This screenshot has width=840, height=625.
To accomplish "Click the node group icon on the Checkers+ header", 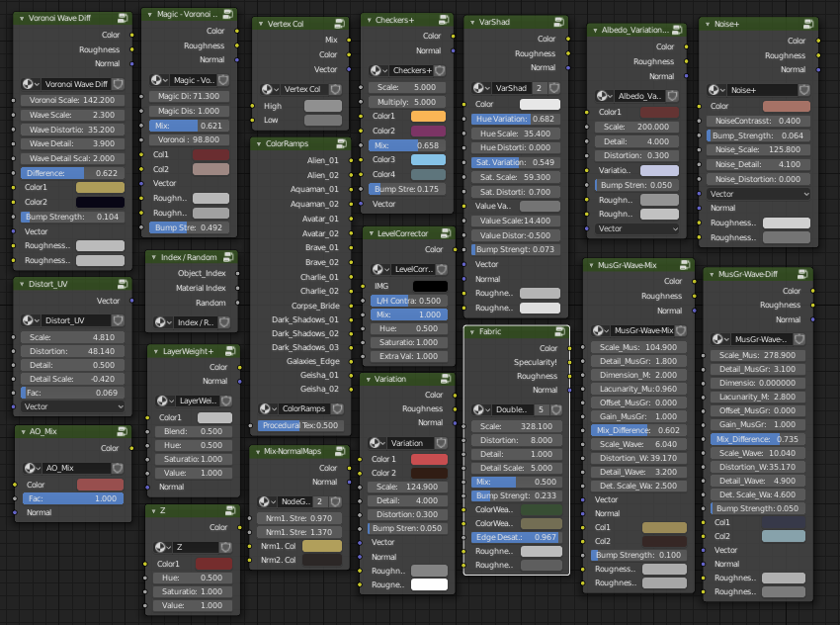I will (443, 20).
